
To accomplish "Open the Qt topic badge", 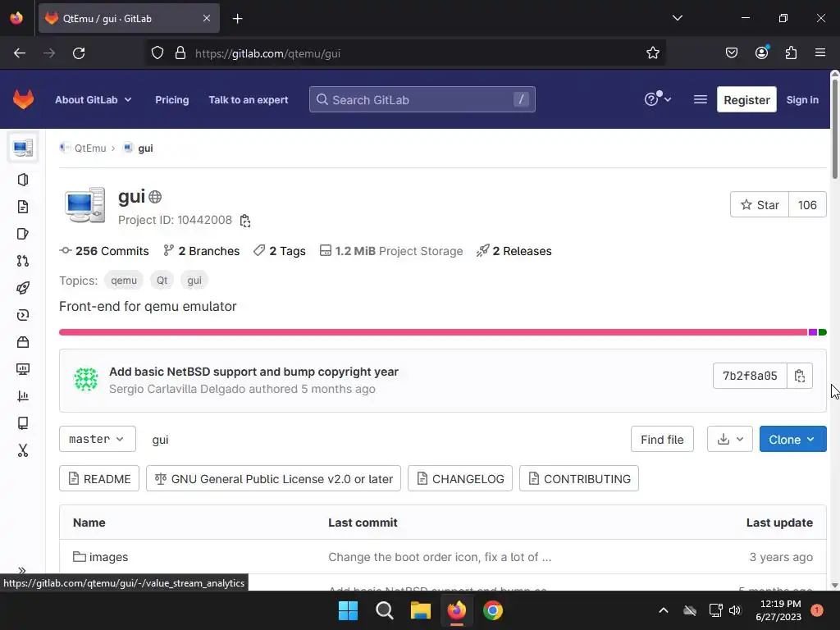I will [x=162, y=281].
